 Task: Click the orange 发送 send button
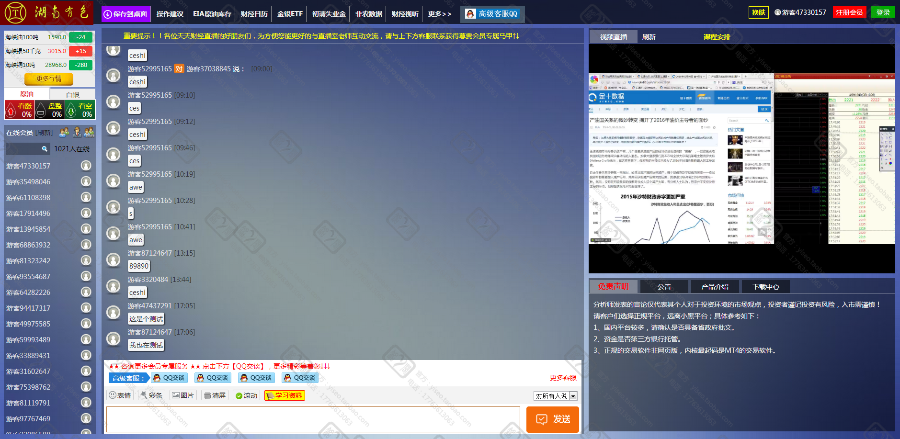click(552, 419)
